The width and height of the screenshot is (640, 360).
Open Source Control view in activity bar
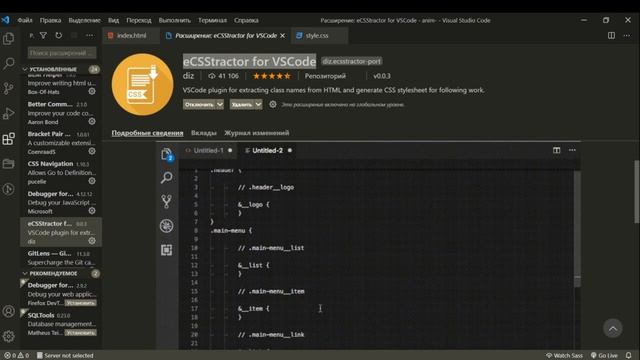(x=9, y=88)
